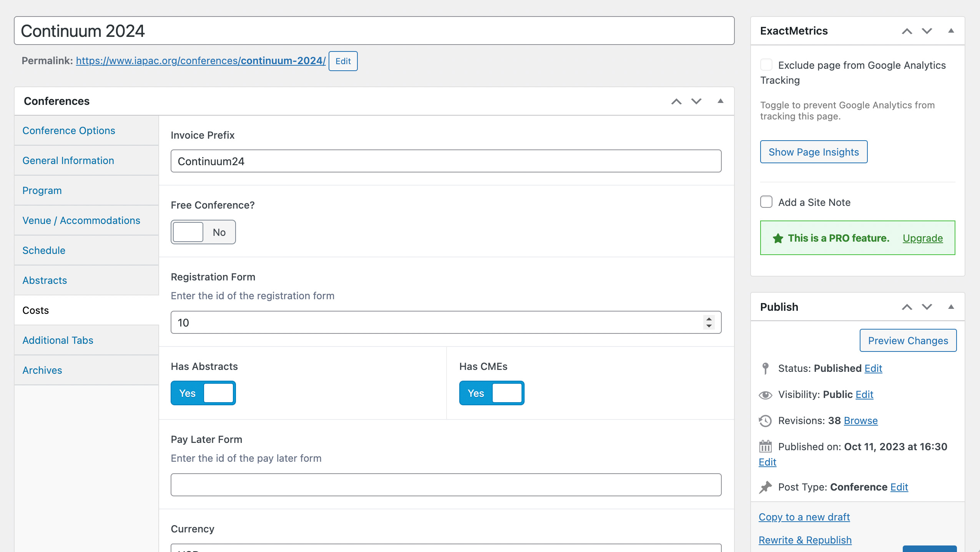Click the status pin icon
980x552 pixels.
point(765,368)
